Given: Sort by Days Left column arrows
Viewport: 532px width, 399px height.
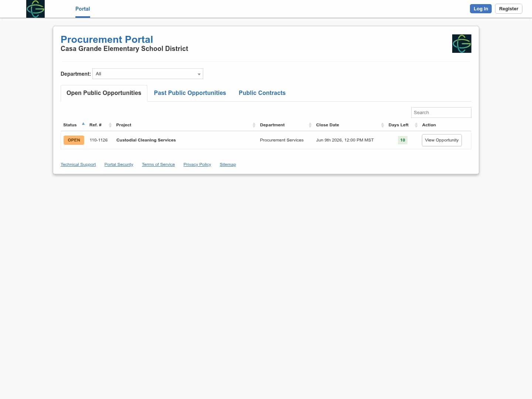Looking at the screenshot, I should point(416,125).
